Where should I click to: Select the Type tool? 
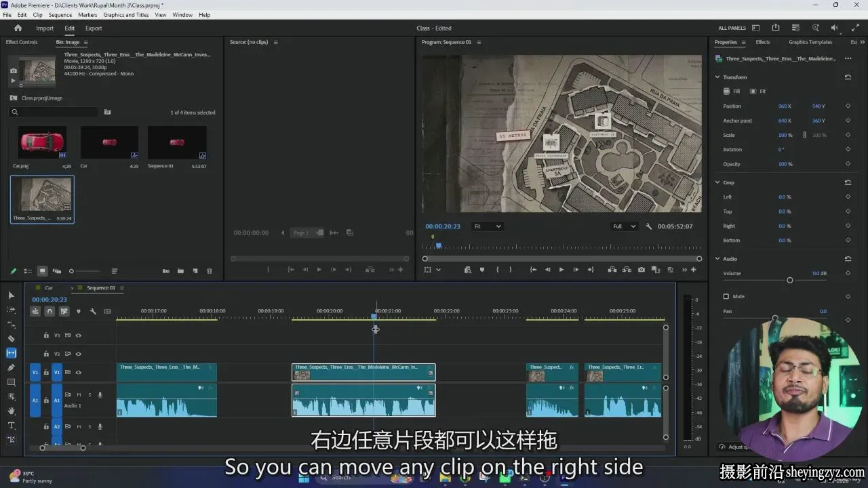[11, 425]
